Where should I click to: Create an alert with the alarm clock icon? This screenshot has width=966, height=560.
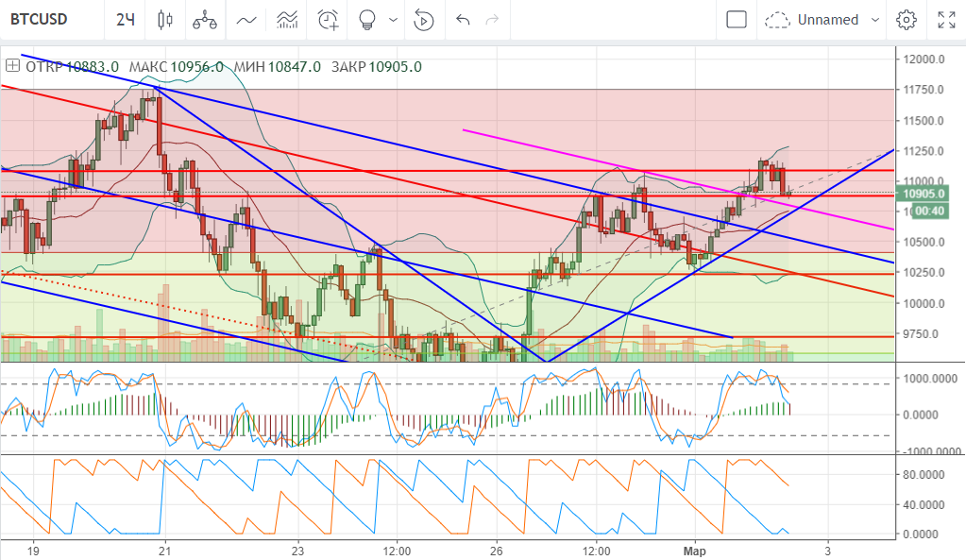pyautogui.click(x=329, y=20)
